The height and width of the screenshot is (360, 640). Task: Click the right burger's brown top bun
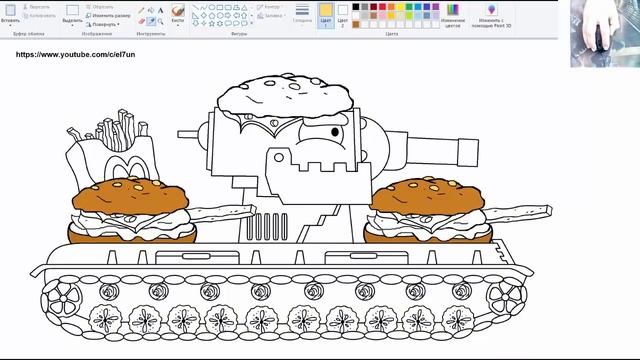(427, 197)
